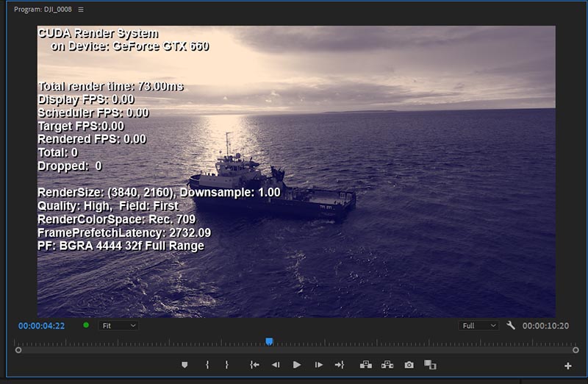Click the left handle of the zoom scroll bar
This screenshot has height=384, width=588.
[18, 350]
